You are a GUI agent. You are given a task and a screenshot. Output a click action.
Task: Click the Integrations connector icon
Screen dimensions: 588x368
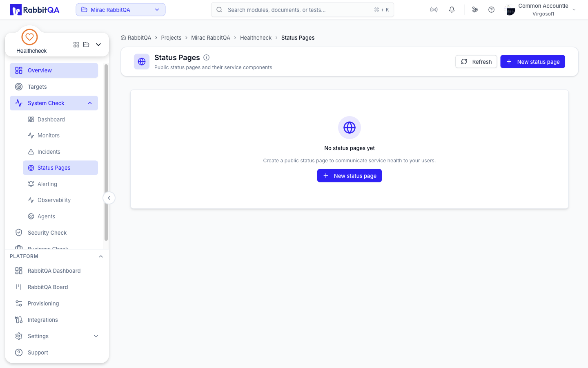click(19, 320)
